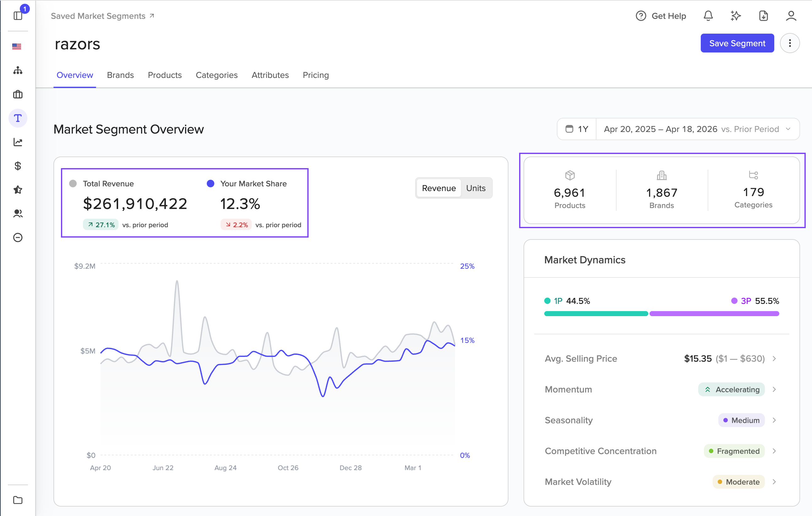Click the Fragmented concentration badge
Screen dimensions: 812x516
[x=734, y=451]
